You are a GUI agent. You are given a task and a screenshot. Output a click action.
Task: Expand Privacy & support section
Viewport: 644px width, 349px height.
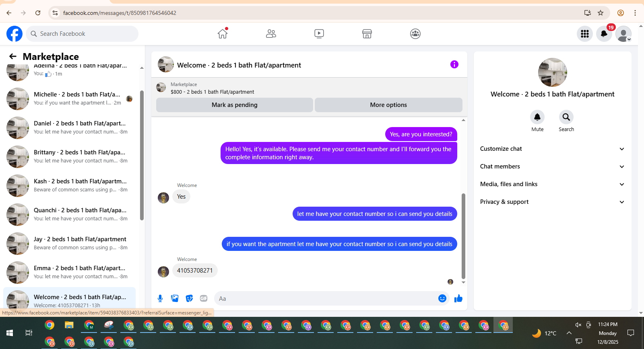point(552,202)
